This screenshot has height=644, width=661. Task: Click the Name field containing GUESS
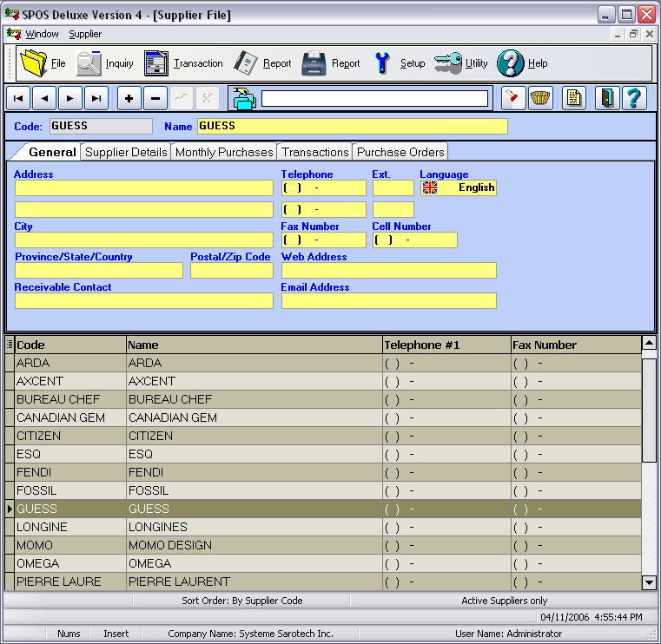tap(353, 127)
